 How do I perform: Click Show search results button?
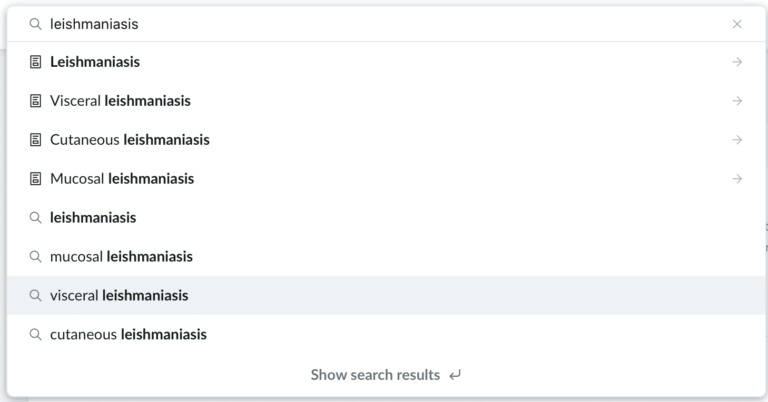385,375
